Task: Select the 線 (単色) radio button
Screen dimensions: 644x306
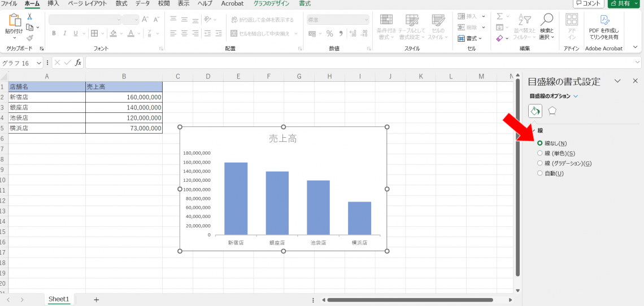Action: [x=540, y=153]
